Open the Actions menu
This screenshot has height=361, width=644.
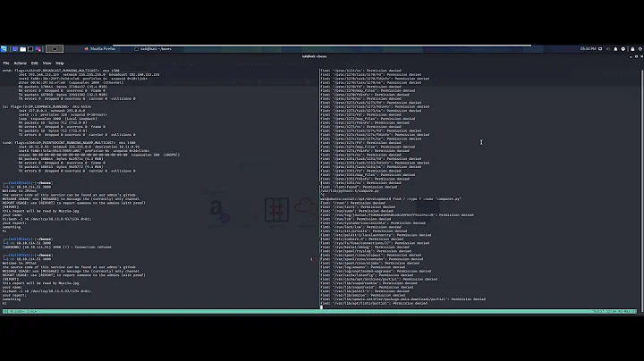click(x=20, y=63)
